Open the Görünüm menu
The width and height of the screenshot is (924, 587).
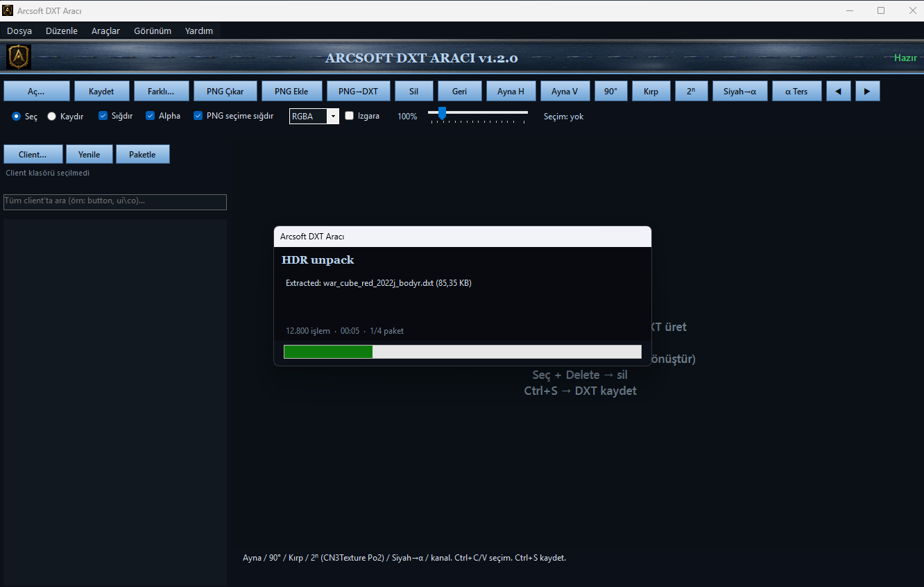(153, 31)
